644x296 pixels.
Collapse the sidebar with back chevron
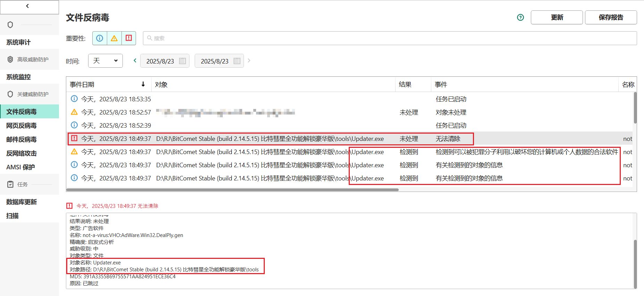tap(28, 6)
